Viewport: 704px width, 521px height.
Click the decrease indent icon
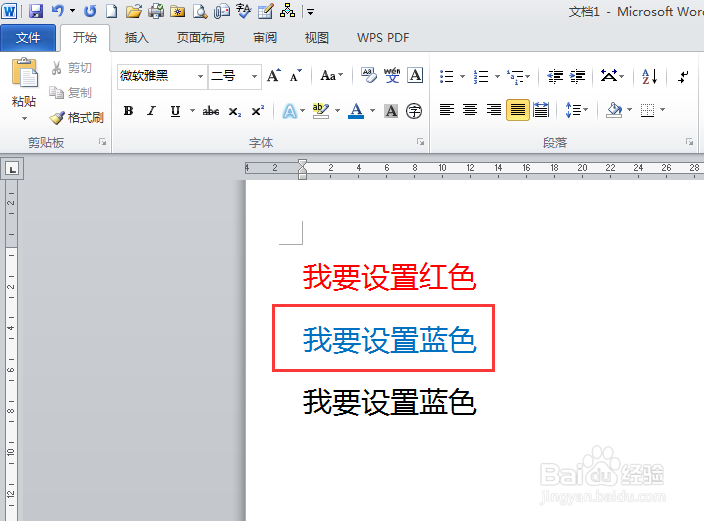point(555,76)
